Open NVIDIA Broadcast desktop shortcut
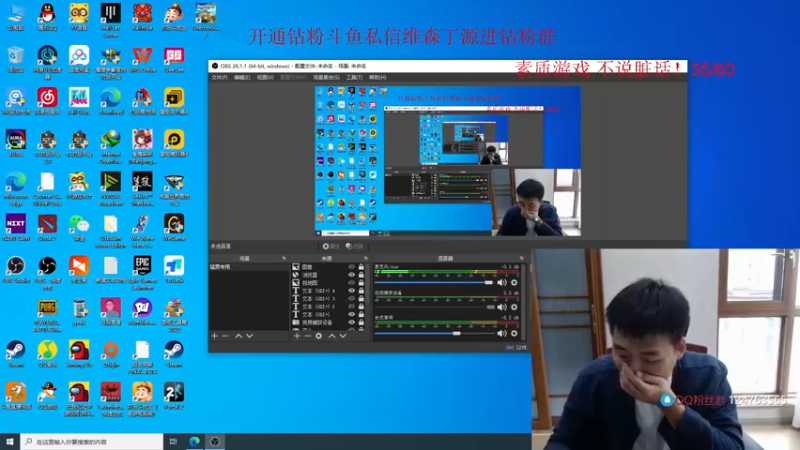The height and width of the screenshot is (450, 800). [111, 189]
